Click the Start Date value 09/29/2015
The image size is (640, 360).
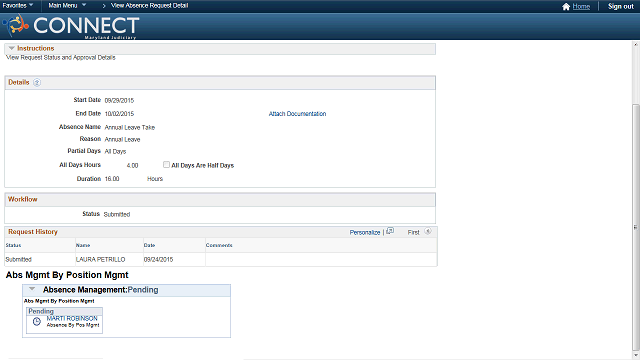[119, 100]
